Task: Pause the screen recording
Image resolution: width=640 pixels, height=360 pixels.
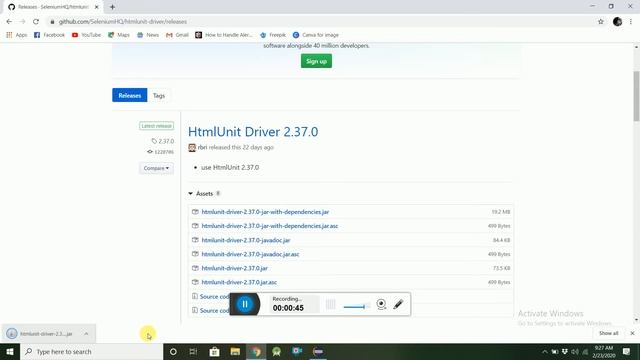Action: point(245,304)
